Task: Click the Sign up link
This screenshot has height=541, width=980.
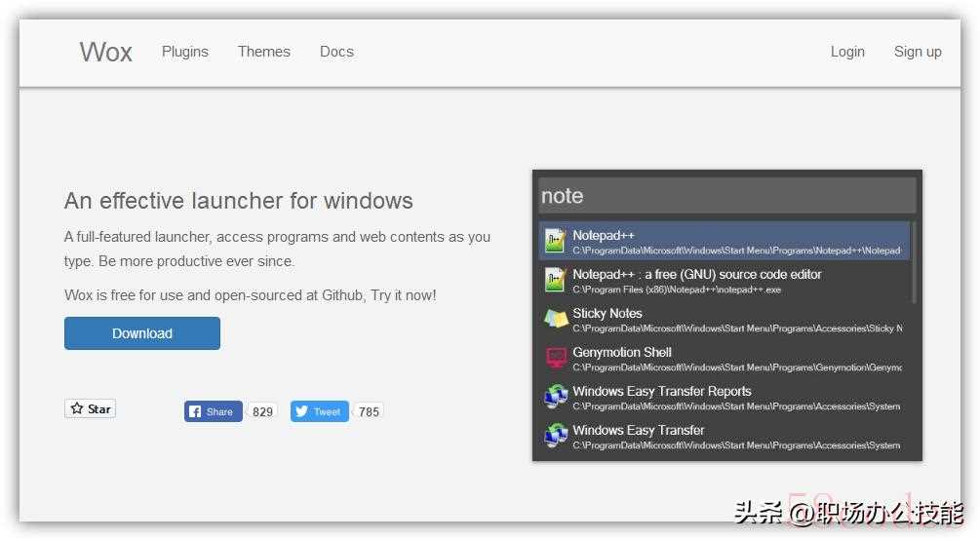Action: click(x=918, y=52)
